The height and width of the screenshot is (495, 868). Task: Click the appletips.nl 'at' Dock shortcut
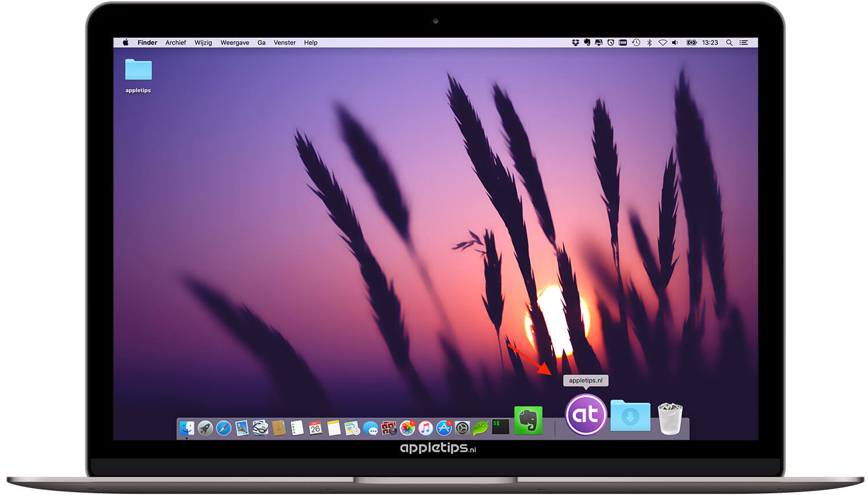(x=586, y=415)
